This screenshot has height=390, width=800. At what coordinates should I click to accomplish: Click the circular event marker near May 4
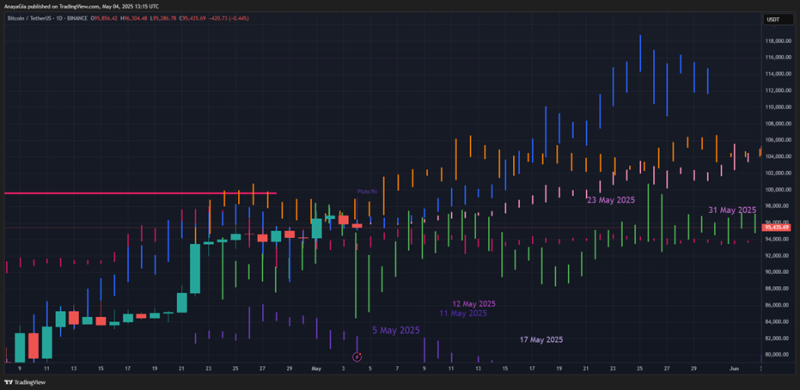(357, 356)
